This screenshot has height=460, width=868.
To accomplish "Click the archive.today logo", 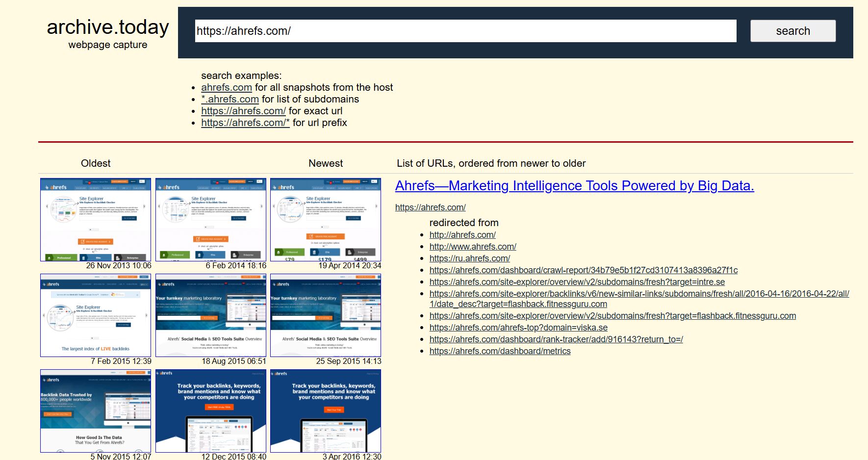I will point(108,27).
